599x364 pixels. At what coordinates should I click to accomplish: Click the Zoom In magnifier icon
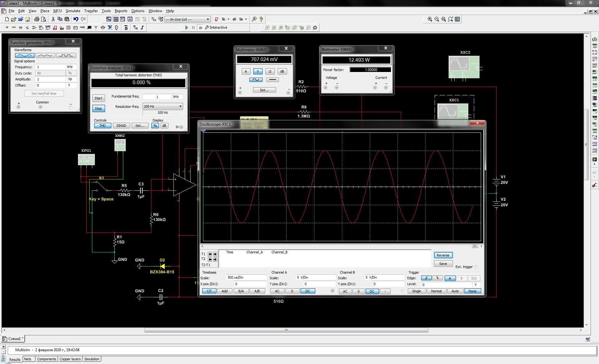coord(430,19)
